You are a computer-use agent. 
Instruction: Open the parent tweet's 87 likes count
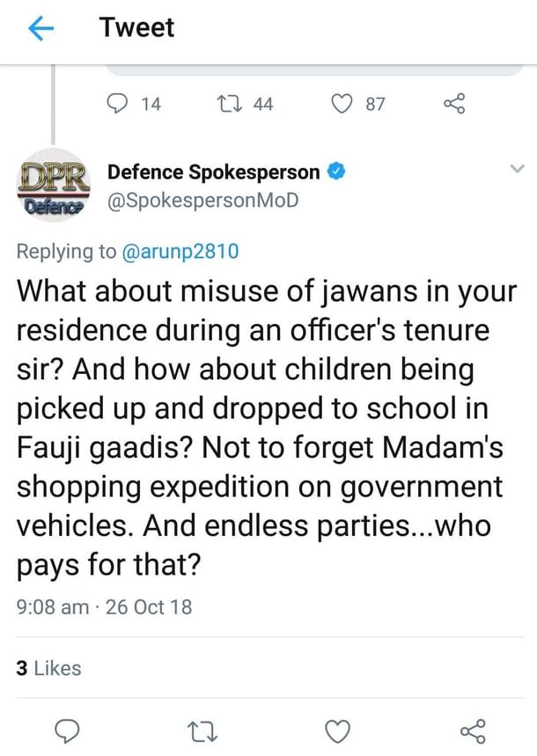tap(375, 104)
